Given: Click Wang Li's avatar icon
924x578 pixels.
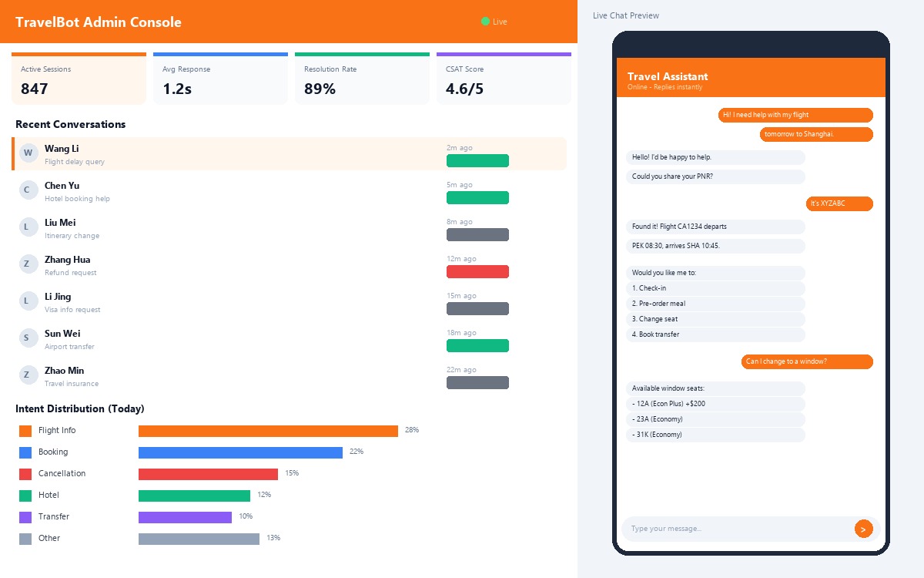Looking at the screenshot, I should click(x=28, y=153).
